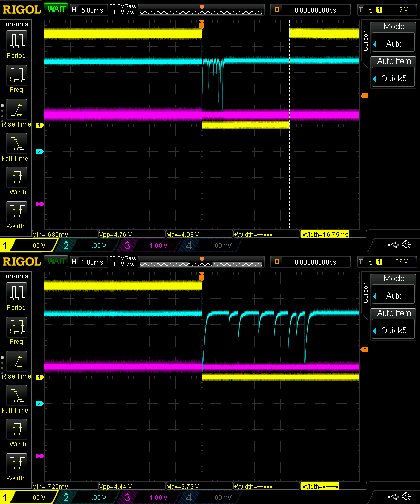
Task: Click the WAIT trigger status in the lower capture
Action: [x=56, y=261]
